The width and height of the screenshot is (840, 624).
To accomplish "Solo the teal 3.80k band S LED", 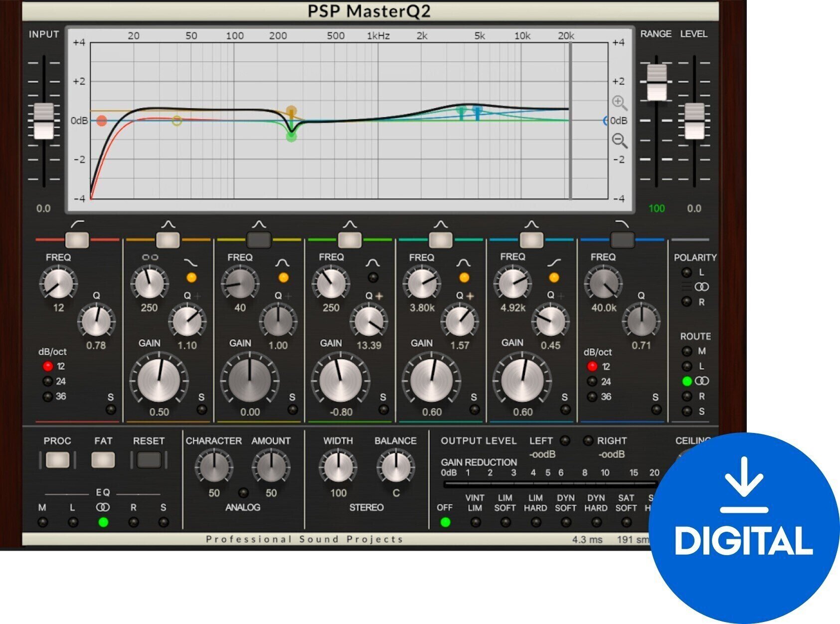I will (474, 410).
